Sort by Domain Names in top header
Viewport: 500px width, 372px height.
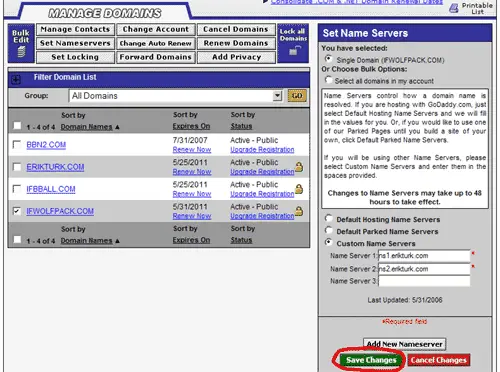(x=87, y=127)
